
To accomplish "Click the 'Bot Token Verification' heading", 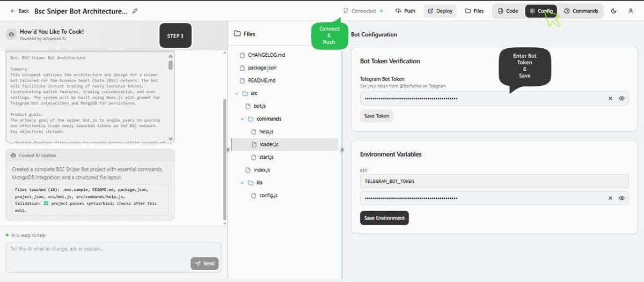I will coord(390,61).
